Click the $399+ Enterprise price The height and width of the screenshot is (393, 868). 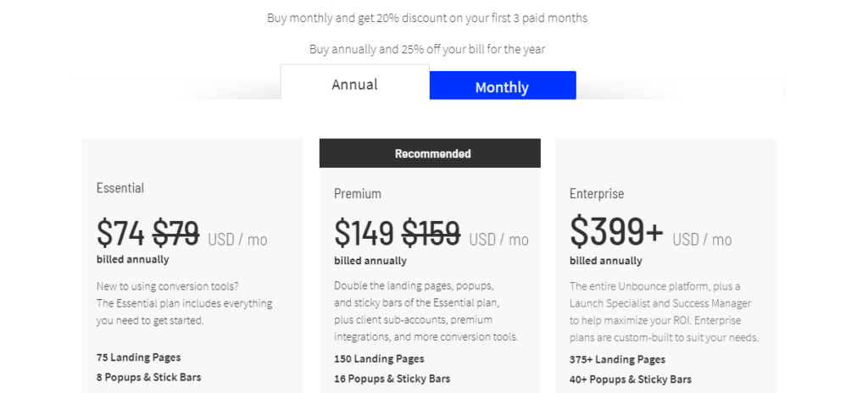617,231
